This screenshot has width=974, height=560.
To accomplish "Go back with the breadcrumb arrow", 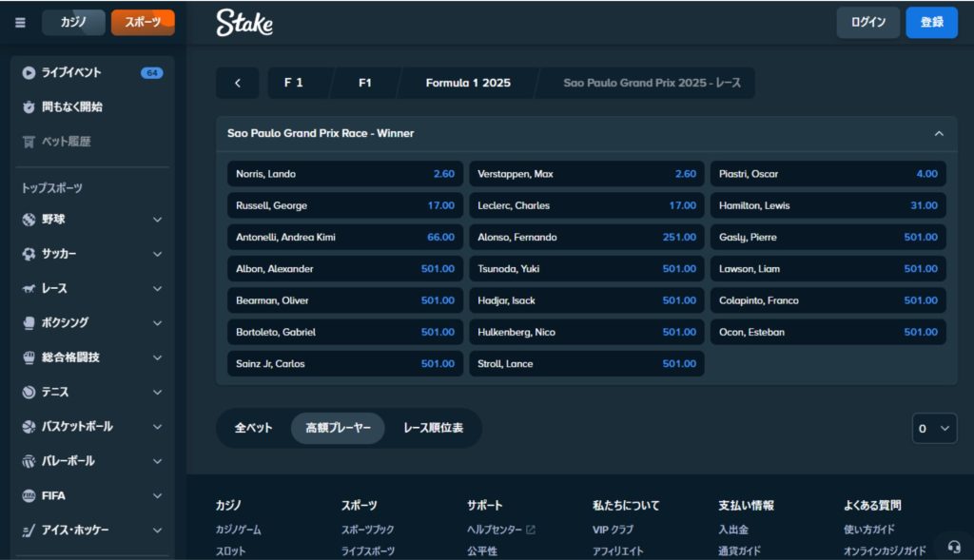I will coord(237,83).
